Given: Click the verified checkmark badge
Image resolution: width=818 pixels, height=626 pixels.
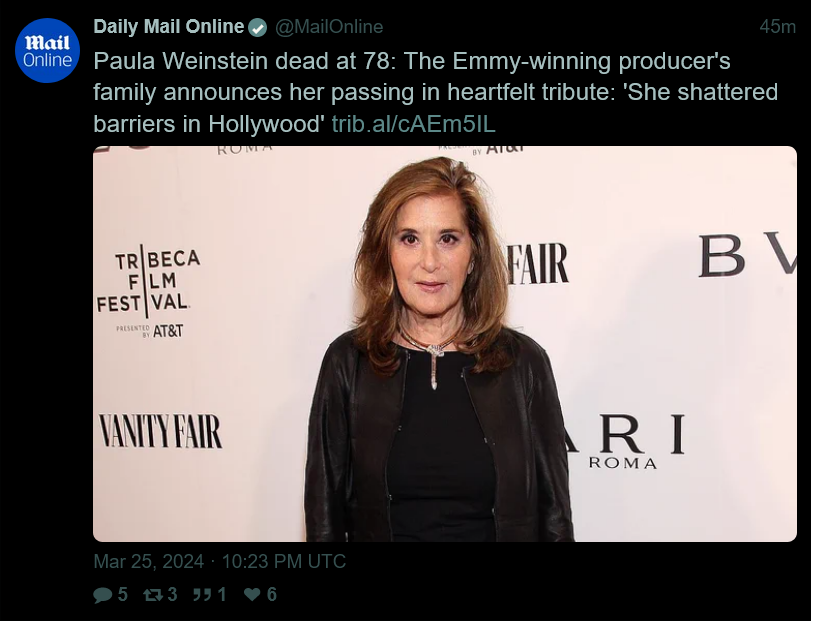Looking at the screenshot, I should coord(258,28).
